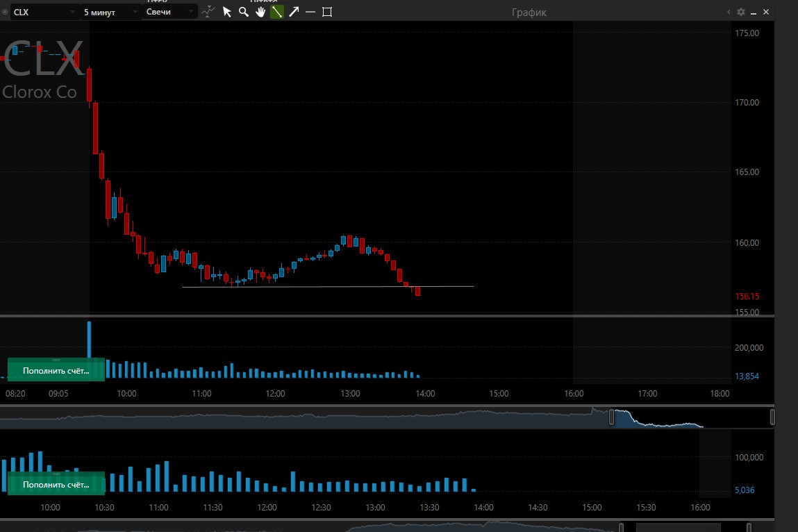798x532 pixels.
Task: Click the blue 13,854 volume value
Action: click(747, 376)
